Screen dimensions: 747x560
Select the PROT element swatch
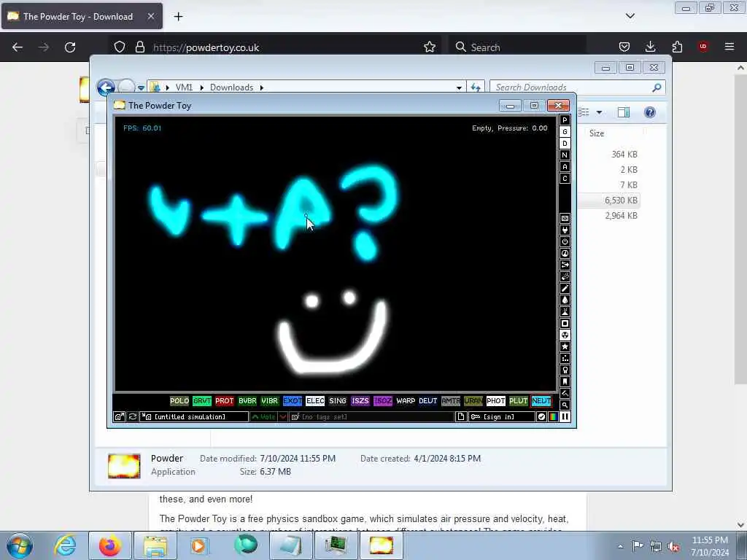pyautogui.click(x=225, y=401)
